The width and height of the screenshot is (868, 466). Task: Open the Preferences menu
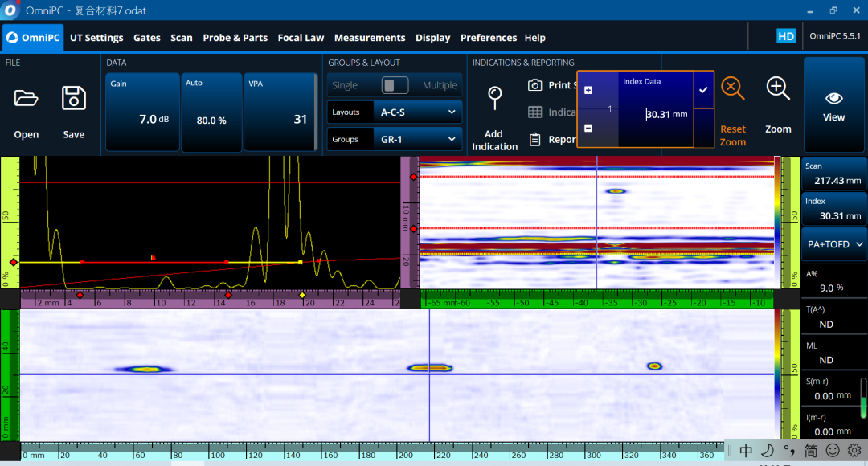click(x=489, y=38)
